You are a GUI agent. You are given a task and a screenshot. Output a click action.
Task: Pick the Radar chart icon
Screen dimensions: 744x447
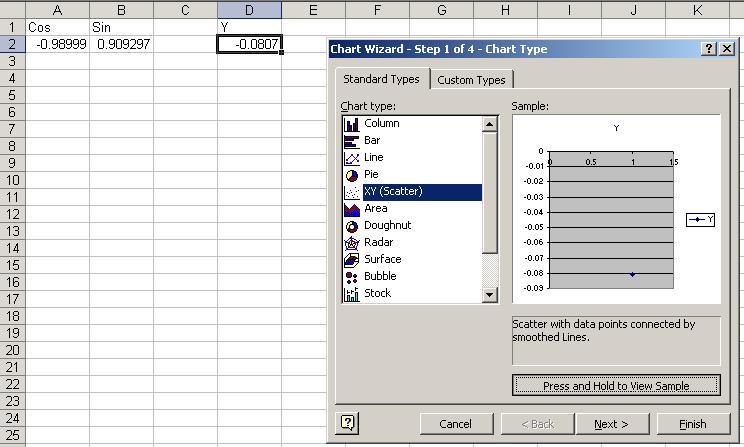click(351, 243)
